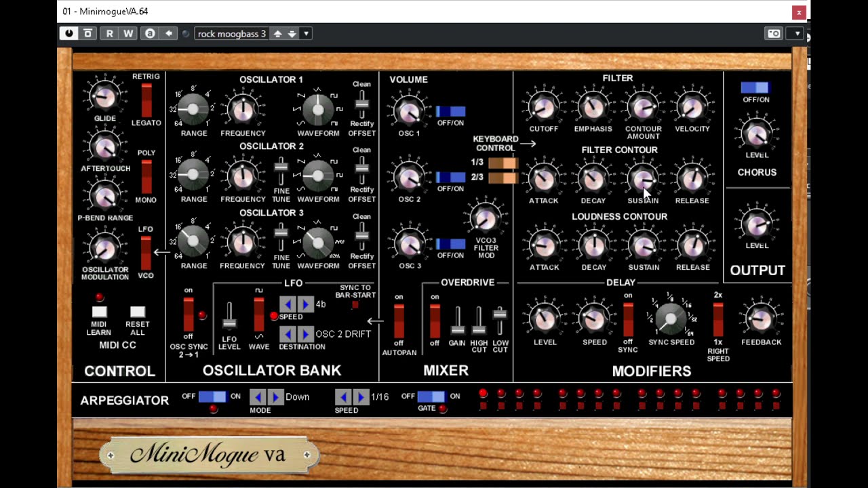The image size is (868, 488).
Task: Click the Output Level knob
Action: click(757, 224)
